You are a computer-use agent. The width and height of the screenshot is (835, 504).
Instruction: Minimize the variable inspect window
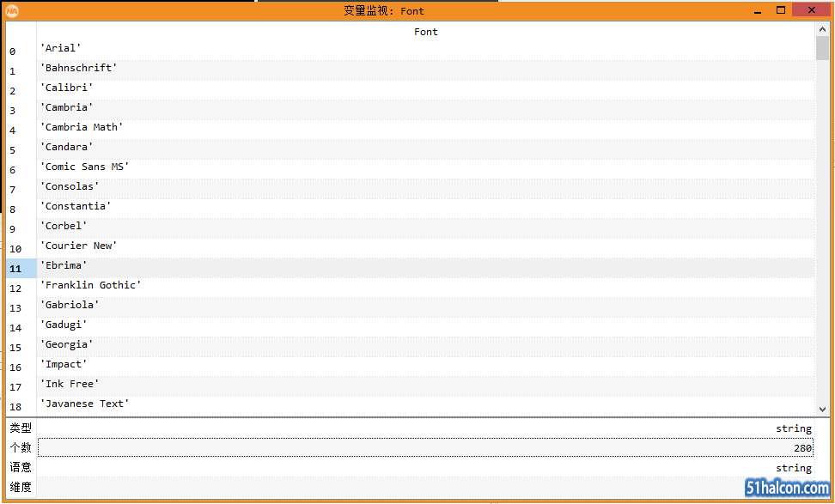758,10
